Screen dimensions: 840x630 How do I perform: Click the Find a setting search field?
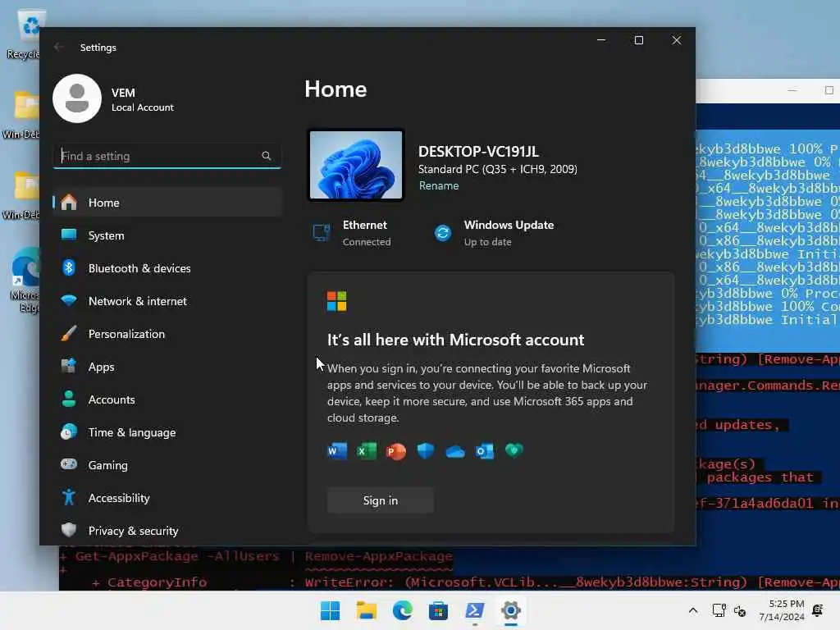click(x=167, y=156)
